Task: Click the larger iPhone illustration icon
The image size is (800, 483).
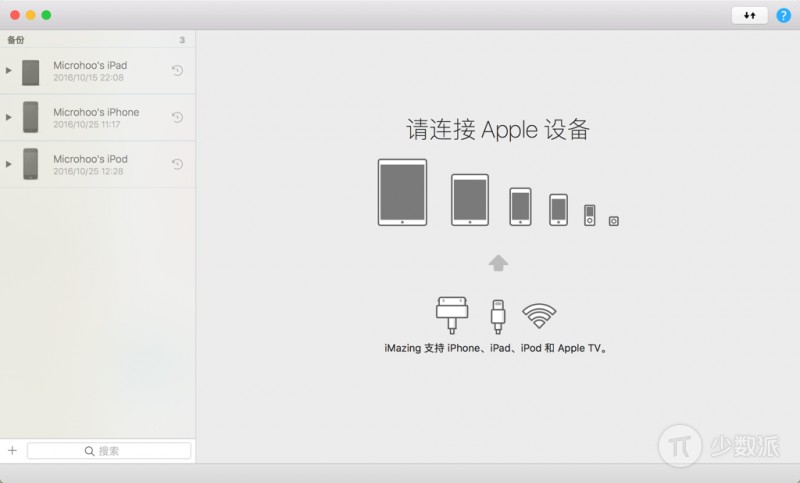Action: pos(520,207)
